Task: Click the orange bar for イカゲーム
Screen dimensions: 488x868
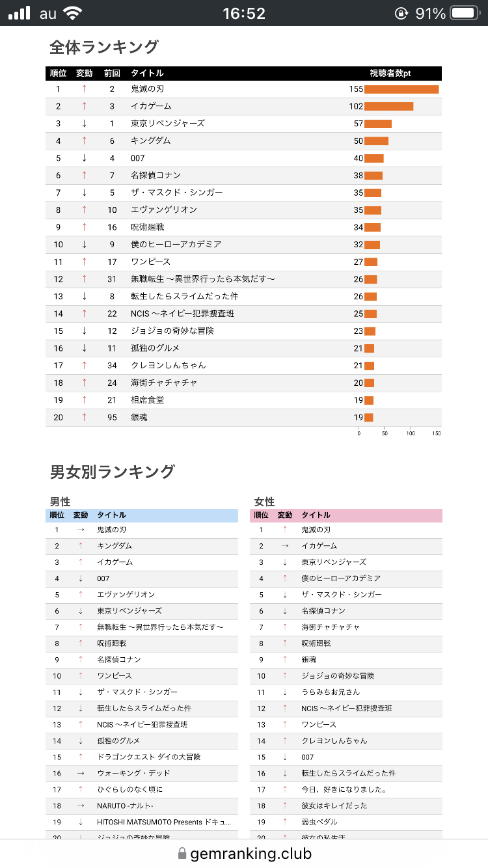Action: click(388, 106)
